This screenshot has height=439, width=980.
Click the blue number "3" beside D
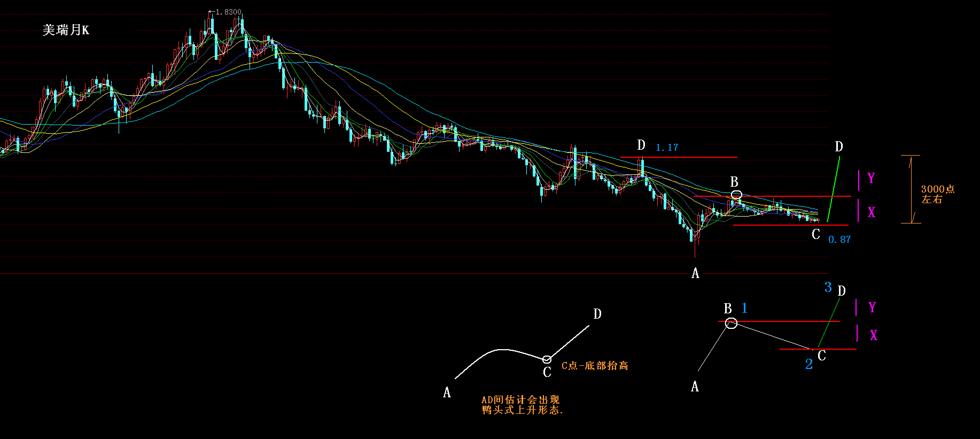click(x=828, y=287)
